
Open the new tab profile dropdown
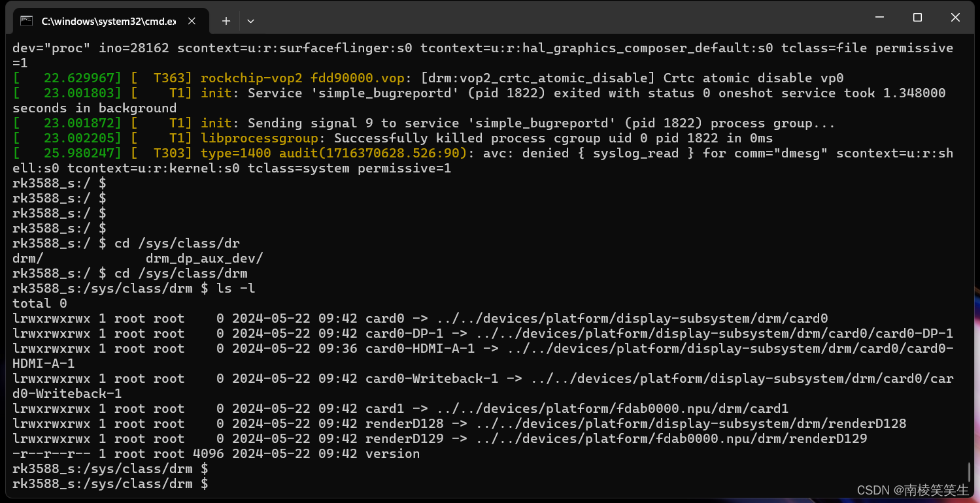(x=250, y=21)
